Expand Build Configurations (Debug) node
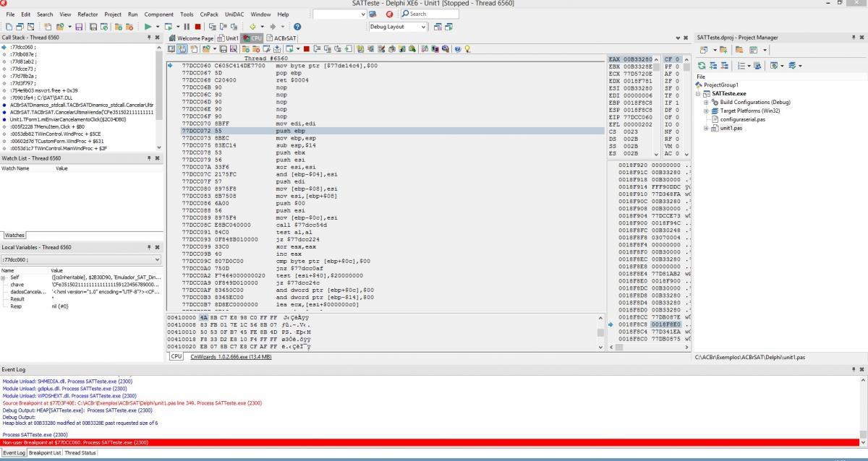This screenshot has height=461, width=868. (x=706, y=102)
